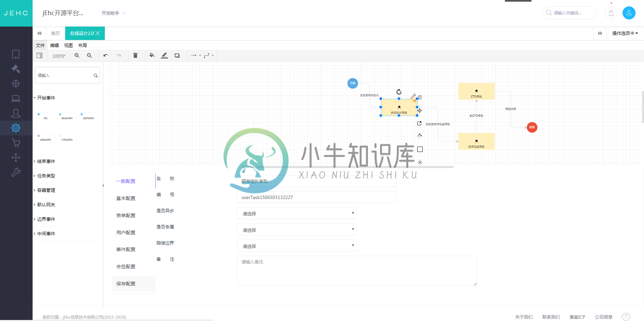Open the 开发助手 dropdown menu
Screen dimensions: 644x321
114,13
